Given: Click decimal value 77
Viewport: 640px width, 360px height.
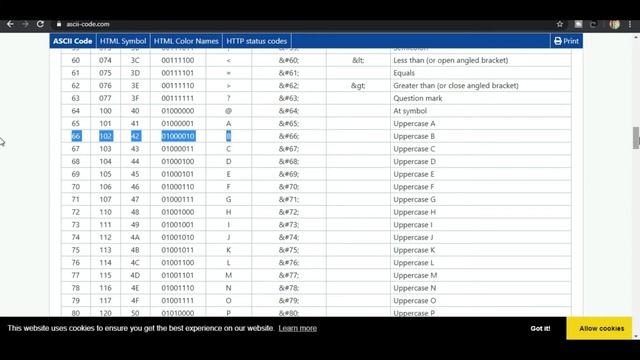Looking at the screenshot, I should tap(76, 275).
